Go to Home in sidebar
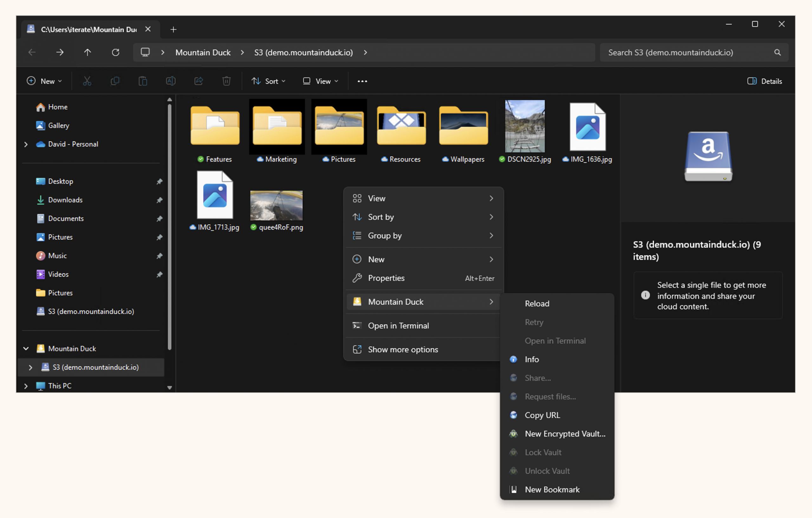 click(58, 107)
